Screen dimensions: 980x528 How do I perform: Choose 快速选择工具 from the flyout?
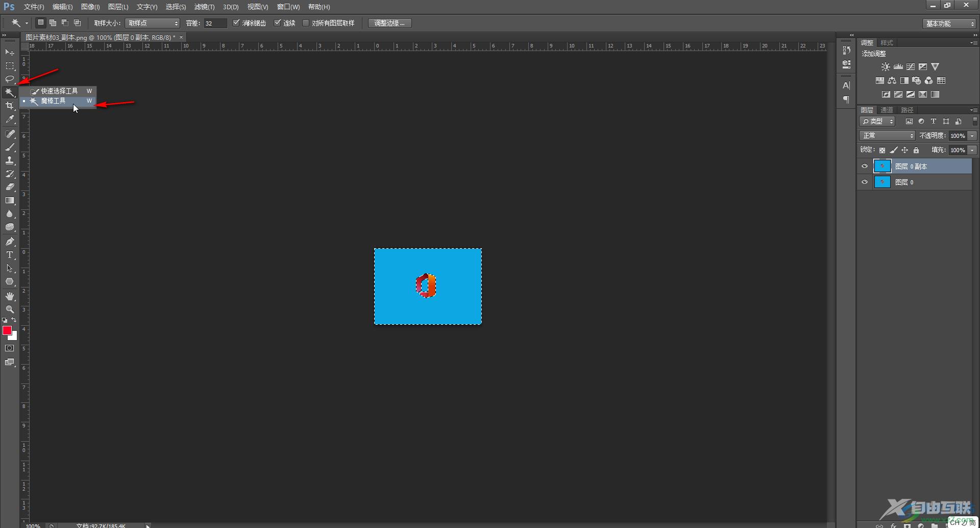coord(58,91)
